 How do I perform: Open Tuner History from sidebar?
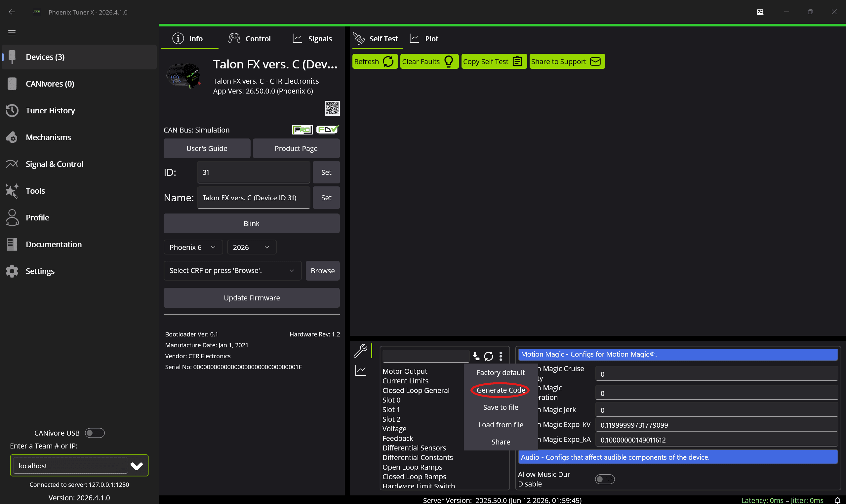[x=79, y=110]
